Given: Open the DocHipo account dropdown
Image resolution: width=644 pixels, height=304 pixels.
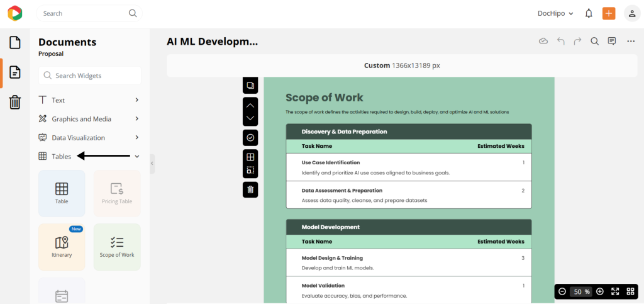Looking at the screenshot, I should [x=555, y=14].
